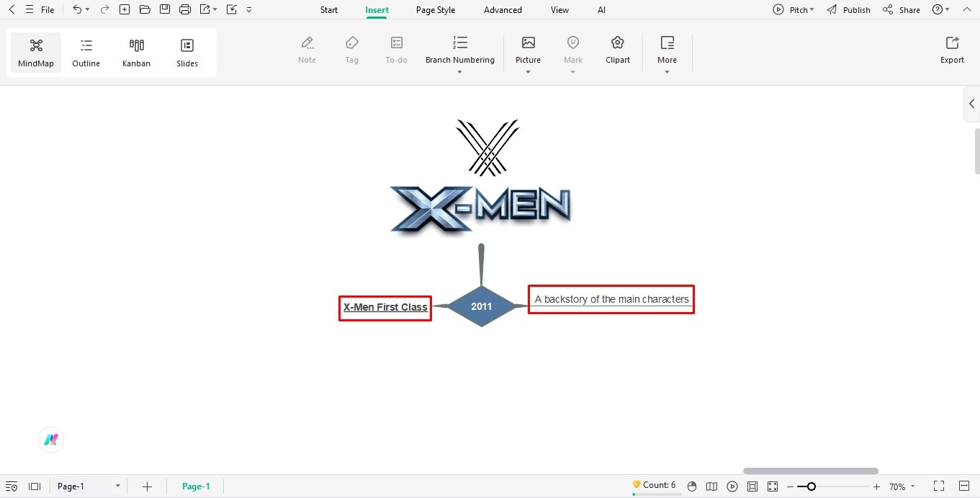Expand the quick access toolbar customization arrow
Viewport: 980px width, 498px height.
(249, 10)
